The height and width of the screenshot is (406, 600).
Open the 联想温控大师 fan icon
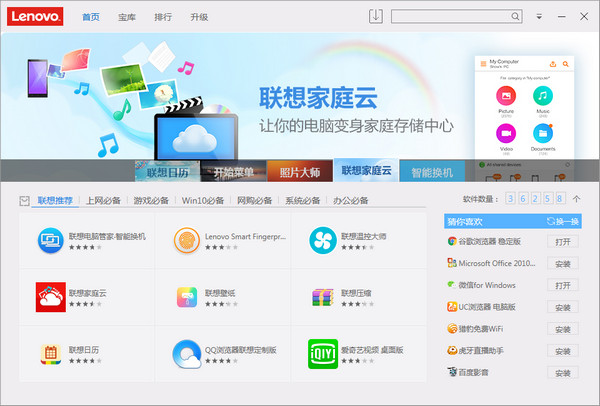322,239
